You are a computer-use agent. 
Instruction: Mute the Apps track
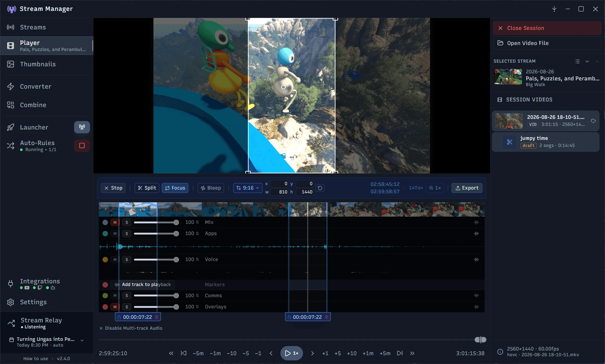115,233
